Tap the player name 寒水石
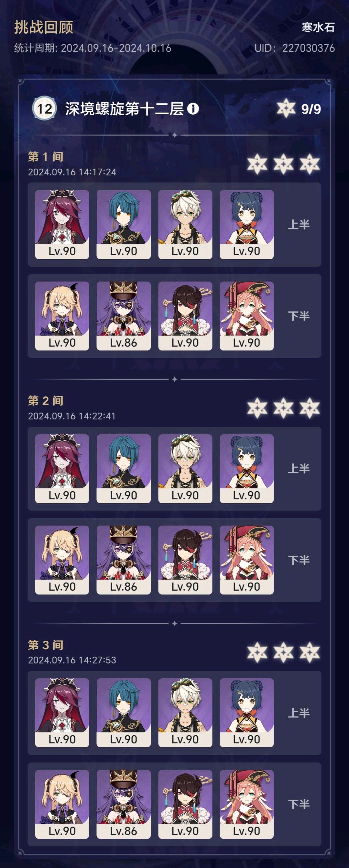This screenshot has height=868, width=349. coord(318,27)
